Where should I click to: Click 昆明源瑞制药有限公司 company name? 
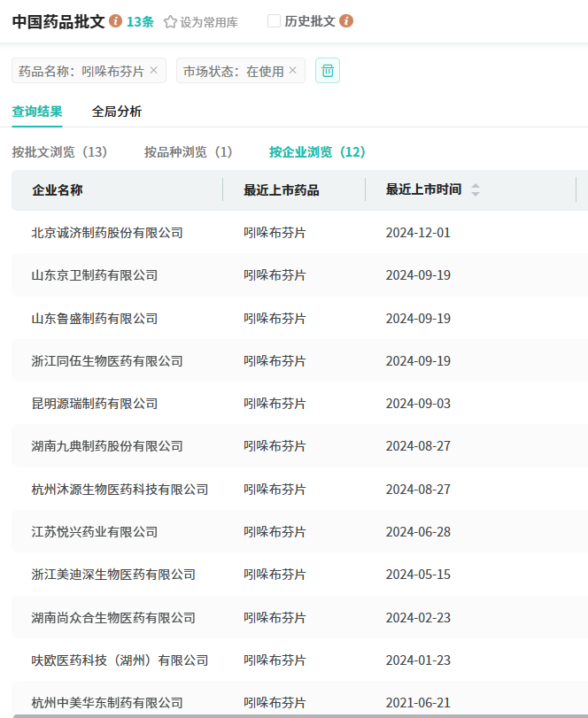(x=95, y=404)
